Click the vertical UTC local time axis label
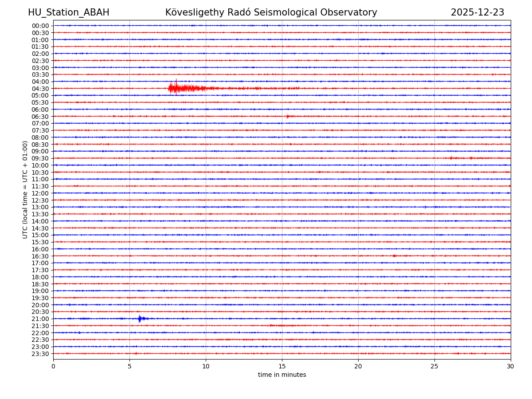Viewport: 532px width, 399px height. (25, 189)
